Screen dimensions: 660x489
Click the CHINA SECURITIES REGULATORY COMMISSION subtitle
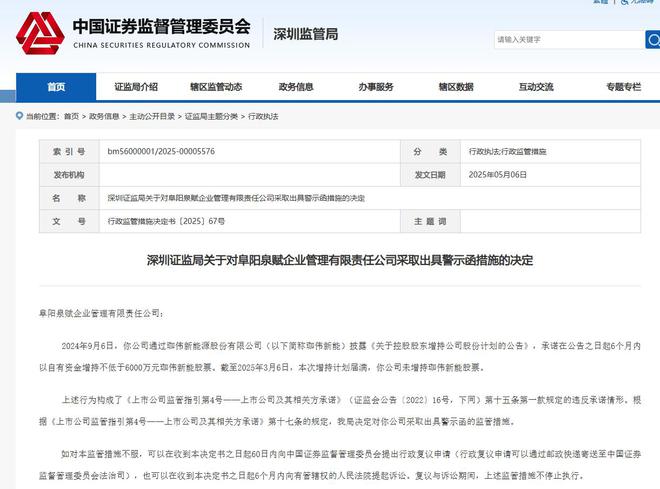(x=162, y=45)
